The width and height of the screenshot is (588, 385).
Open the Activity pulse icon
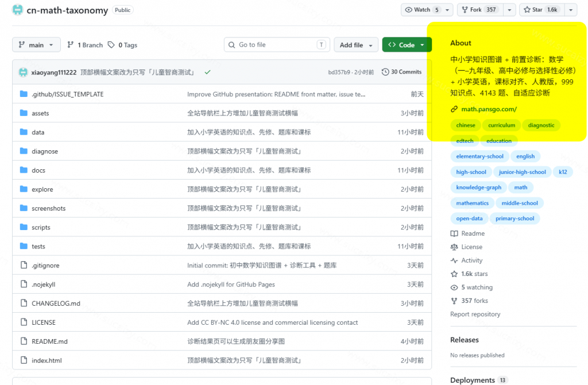454,260
